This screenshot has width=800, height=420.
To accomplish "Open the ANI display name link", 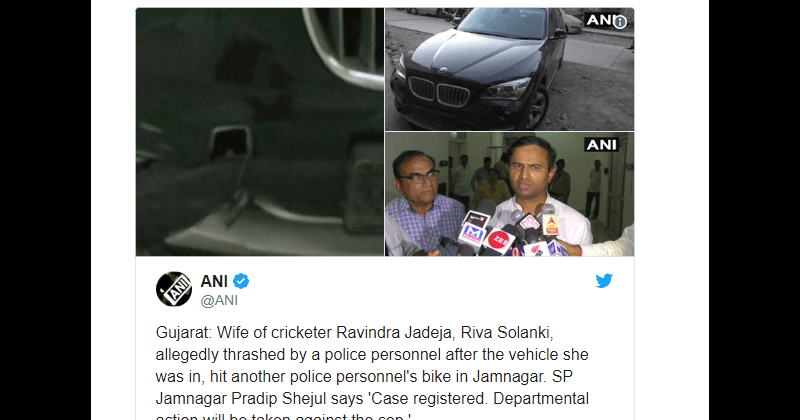I will pyautogui.click(x=214, y=281).
